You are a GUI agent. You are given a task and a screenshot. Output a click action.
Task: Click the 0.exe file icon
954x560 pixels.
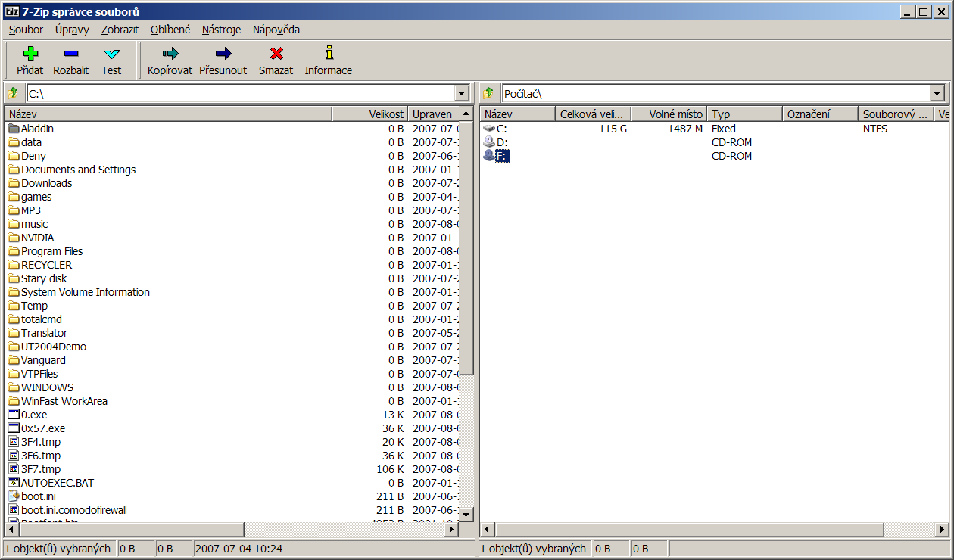coord(13,415)
